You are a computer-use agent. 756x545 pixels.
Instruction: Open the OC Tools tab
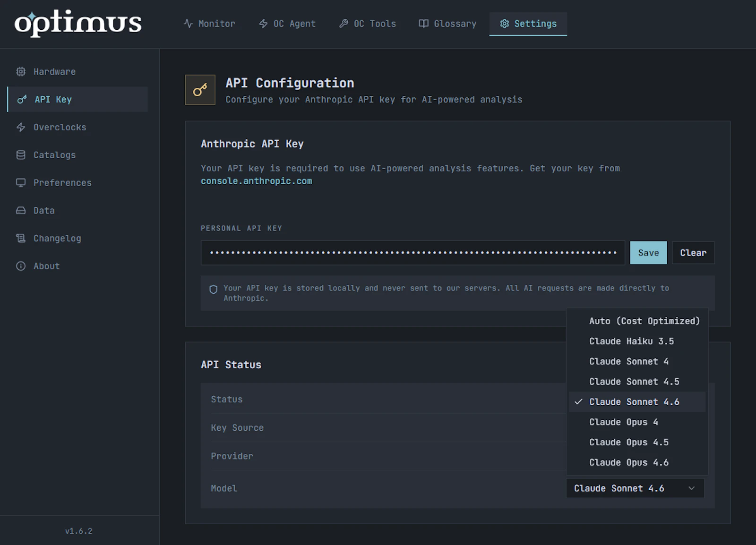click(x=368, y=24)
